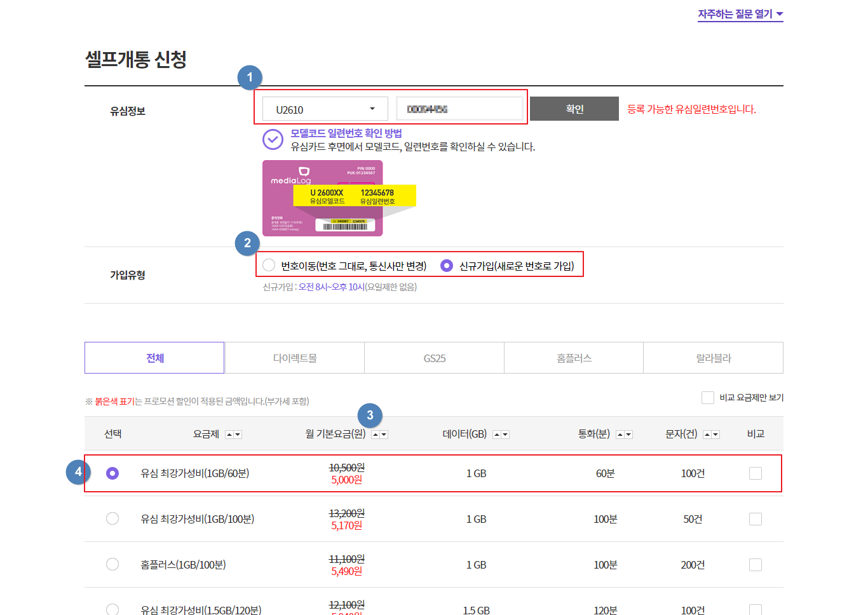Switch to 홈플러스 tab

point(574,358)
